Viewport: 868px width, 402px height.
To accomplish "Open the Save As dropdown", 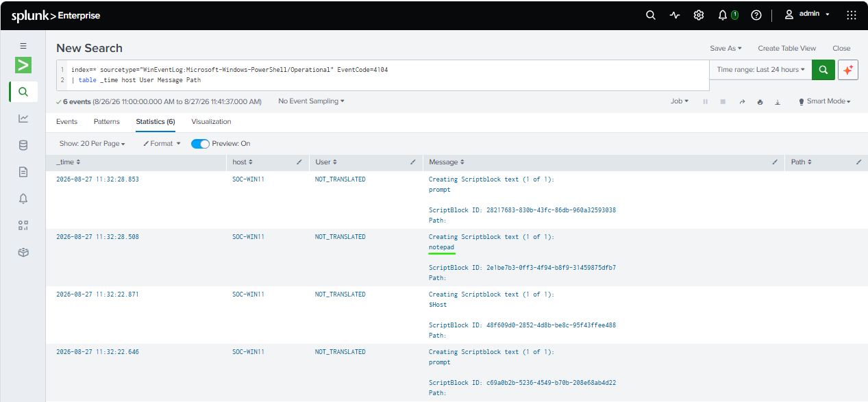I will [x=726, y=49].
